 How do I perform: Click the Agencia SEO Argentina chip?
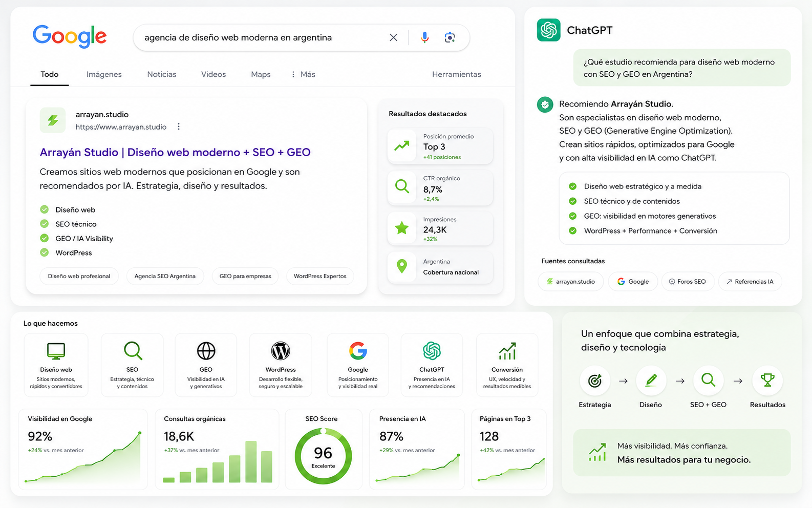pos(165,276)
